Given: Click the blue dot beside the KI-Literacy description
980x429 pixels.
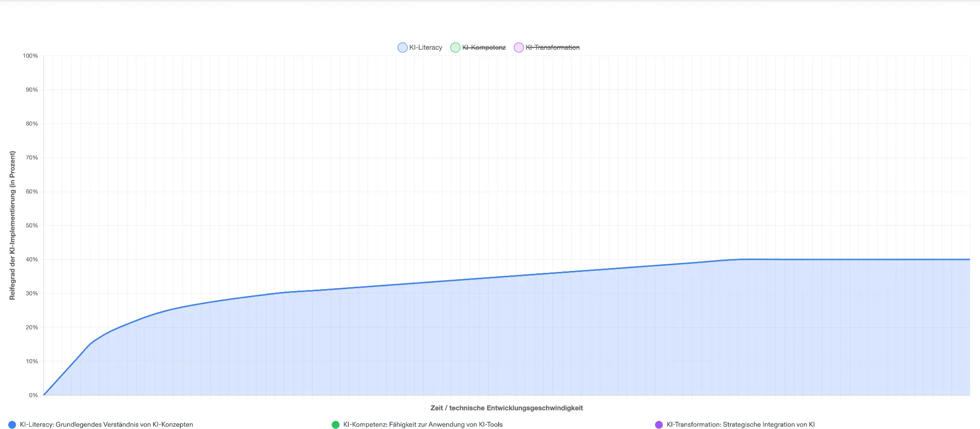Looking at the screenshot, I should point(12,425).
